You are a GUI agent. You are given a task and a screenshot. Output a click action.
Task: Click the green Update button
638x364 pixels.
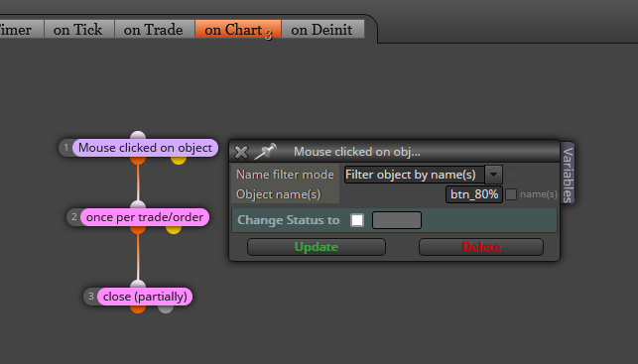click(317, 247)
